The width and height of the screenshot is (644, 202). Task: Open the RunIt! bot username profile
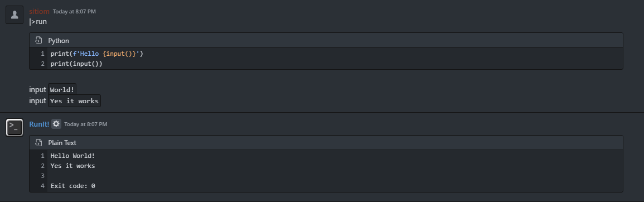(39, 124)
